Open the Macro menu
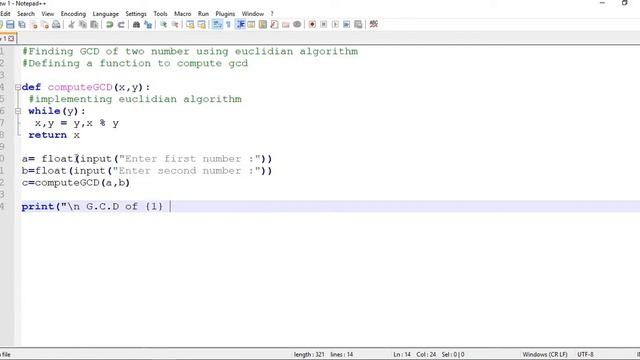640x360 pixels. (x=182, y=14)
